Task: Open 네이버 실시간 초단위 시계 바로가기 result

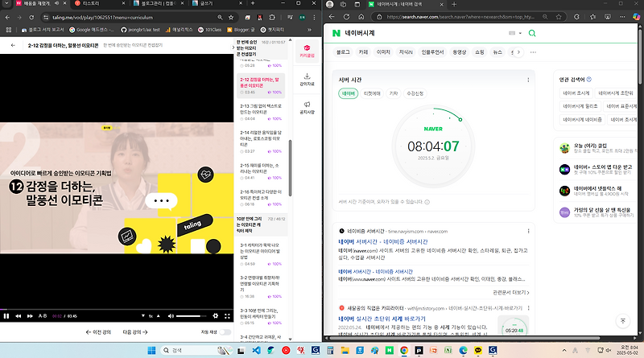Action: tap(382, 319)
